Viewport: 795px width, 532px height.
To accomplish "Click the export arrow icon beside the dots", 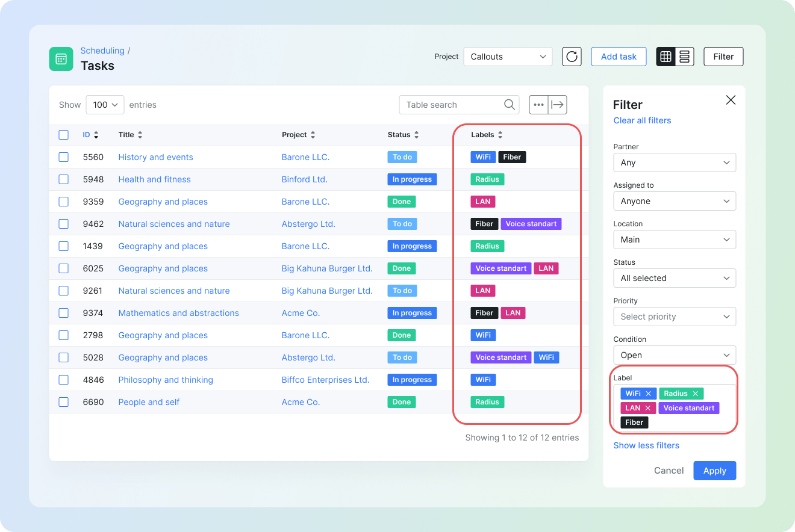I will tap(558, 105).
